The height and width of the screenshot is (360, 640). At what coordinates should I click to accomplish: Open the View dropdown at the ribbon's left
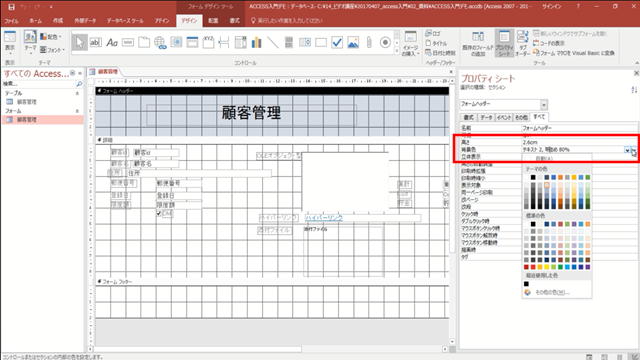pos(10,42)
